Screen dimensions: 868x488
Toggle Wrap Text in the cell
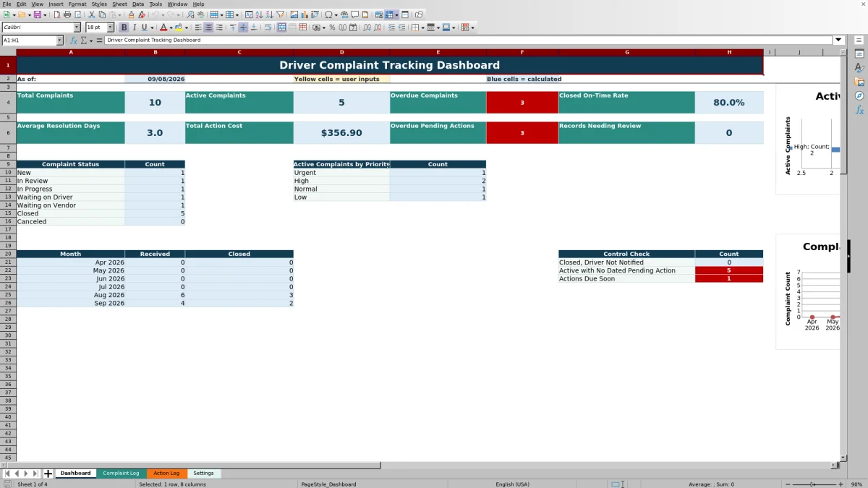[x=268, y=27]
